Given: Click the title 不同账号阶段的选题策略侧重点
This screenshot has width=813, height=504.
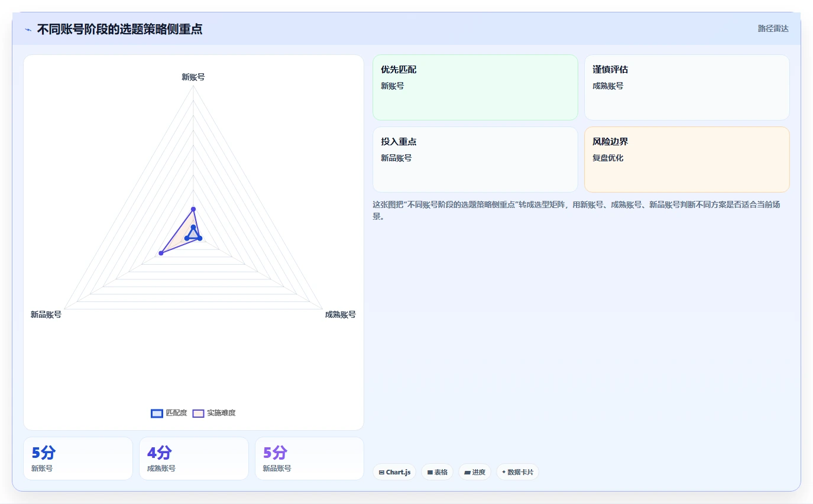Looking at the screenshot, I should (119, 29).
